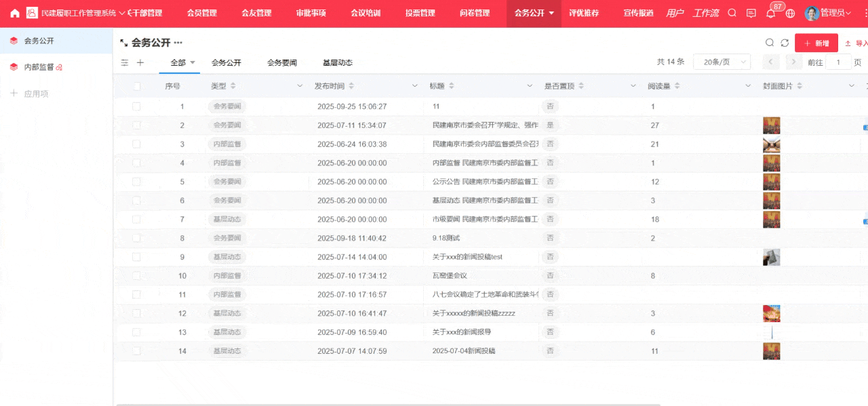This screenshot has height=406, width=868.
Task: Open the 类型 column filter chevron
Action: (300, 86)
